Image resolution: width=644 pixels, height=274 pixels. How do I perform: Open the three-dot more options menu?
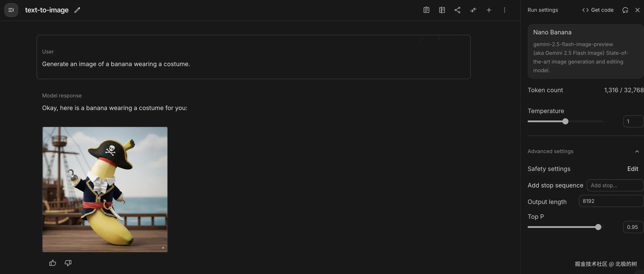coord(504,10)
